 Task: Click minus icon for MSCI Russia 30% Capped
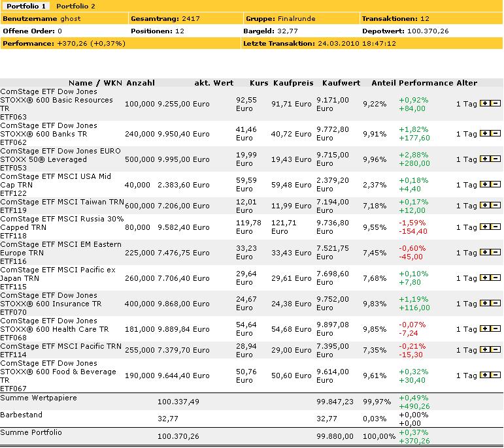(496, 227)
